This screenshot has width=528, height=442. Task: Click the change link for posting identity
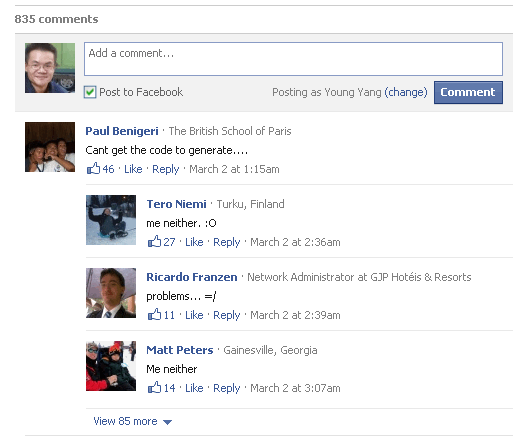coord(406,92)
